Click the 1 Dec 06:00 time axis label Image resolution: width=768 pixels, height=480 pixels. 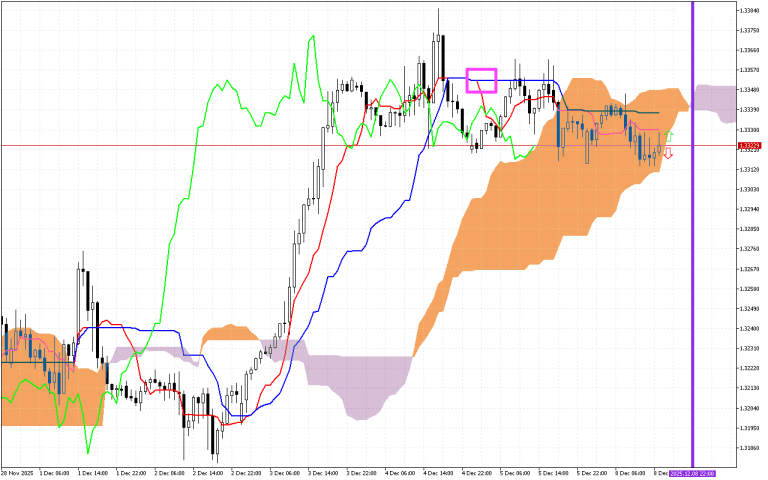click(x=53, y=473)
